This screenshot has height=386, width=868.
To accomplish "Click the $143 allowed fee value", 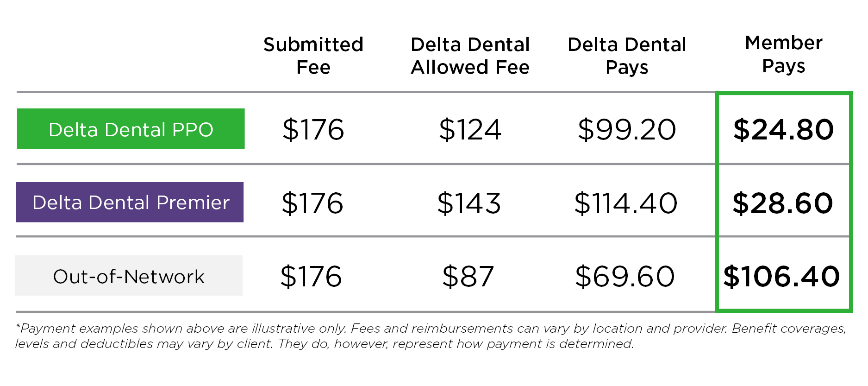I will (469, 203).
